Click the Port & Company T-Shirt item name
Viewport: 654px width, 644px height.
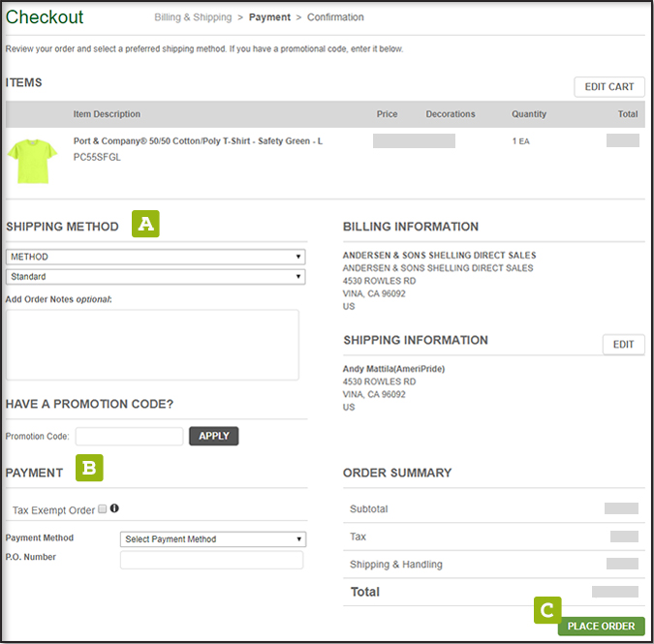pyautogui.click(x=198, y=141)
